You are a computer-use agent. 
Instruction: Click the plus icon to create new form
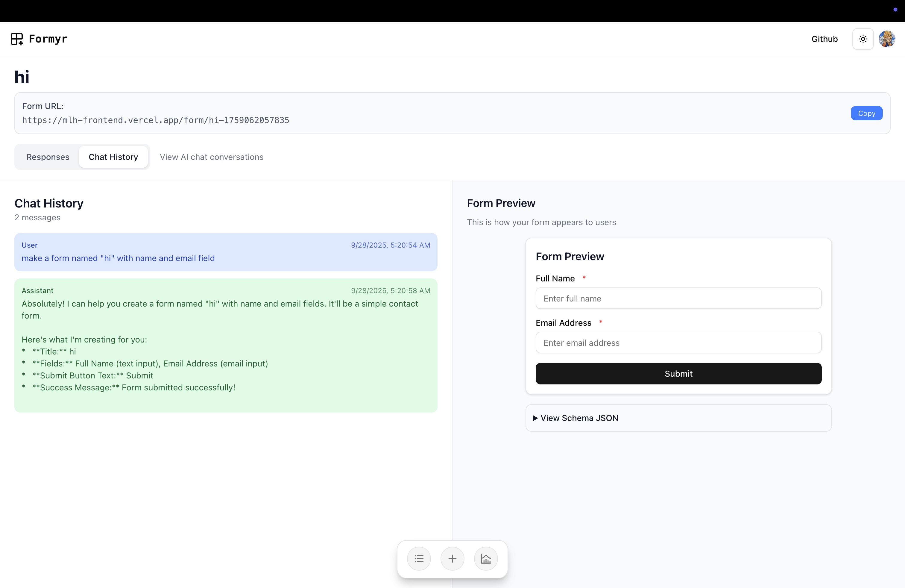[452, 558]
